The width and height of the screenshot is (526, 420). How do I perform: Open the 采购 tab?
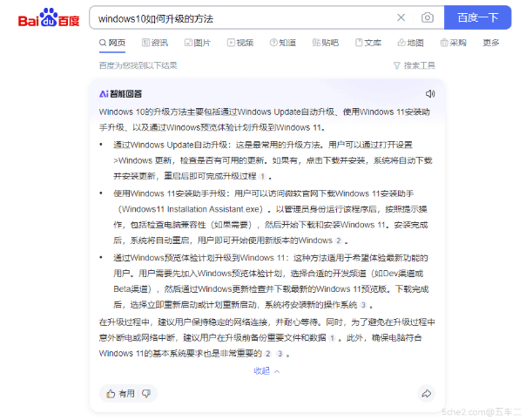(x=453, y=43)
